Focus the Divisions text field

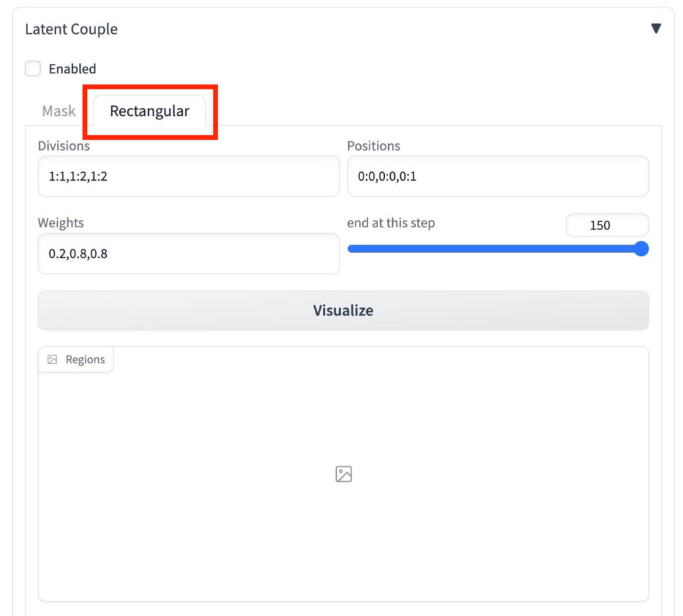coord(189,177)
